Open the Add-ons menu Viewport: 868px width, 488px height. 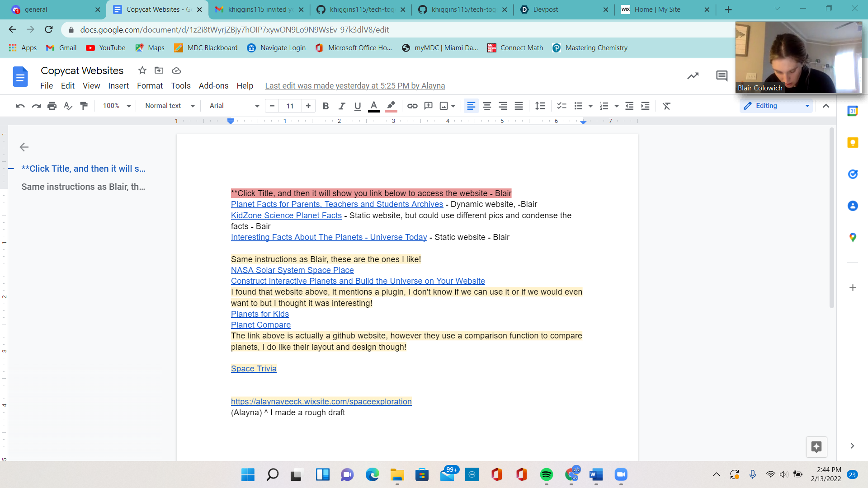coord(213,86)
